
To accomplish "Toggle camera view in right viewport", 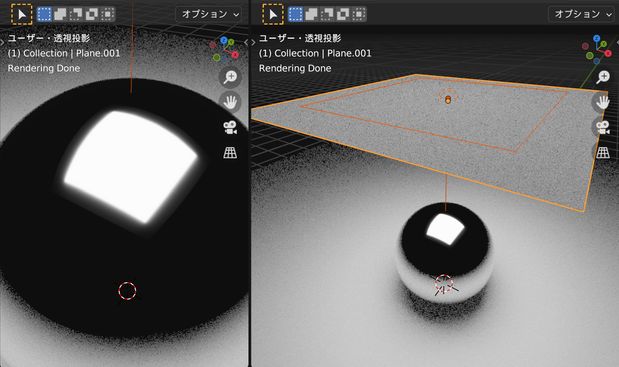I will (x=603, y=127).
